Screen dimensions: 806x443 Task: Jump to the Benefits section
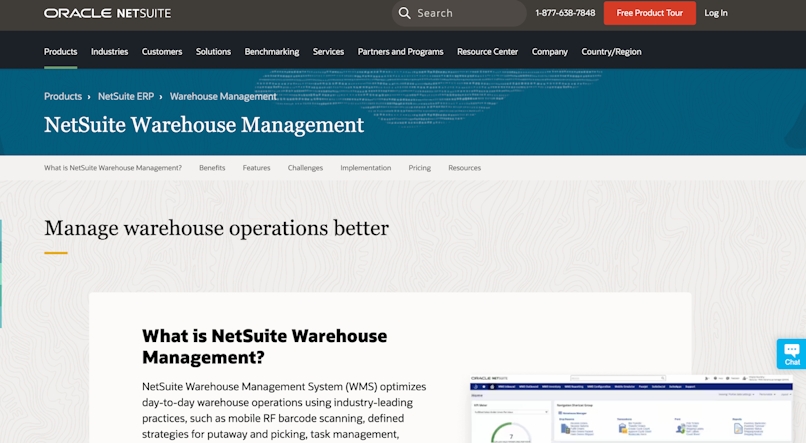tap(212, 168)
